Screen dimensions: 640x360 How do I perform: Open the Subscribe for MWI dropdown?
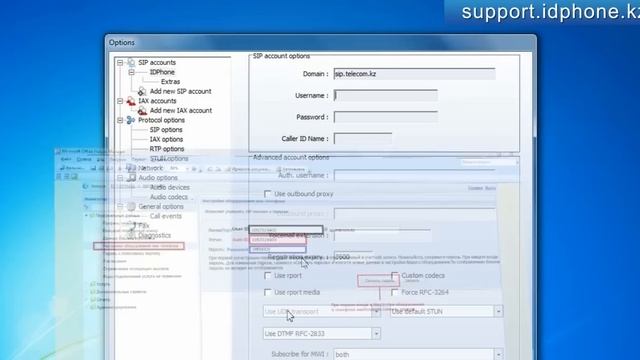click(498, 354)
